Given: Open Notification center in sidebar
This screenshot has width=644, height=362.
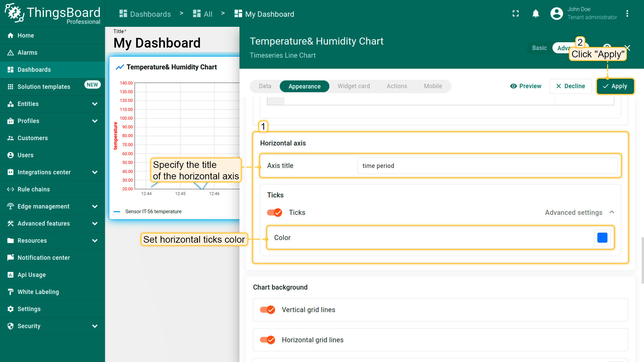Looking at the screenshot, I should pyautogui.click(x=44, y=258).
